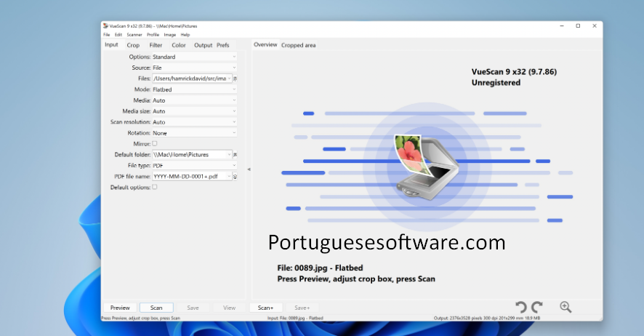Enable the Default options checkbox
Image resolution: width=644 pixels, height=336 pixels.
154,187
